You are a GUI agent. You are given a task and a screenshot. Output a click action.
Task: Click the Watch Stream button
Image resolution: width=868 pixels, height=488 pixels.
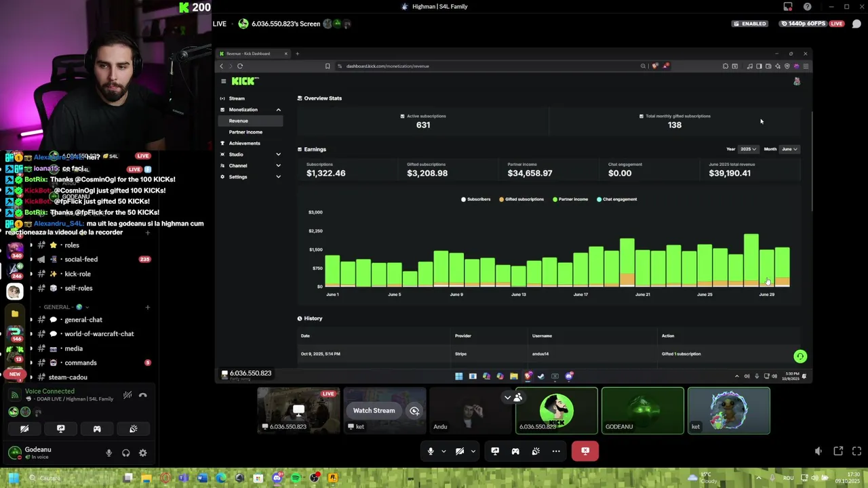374,410
